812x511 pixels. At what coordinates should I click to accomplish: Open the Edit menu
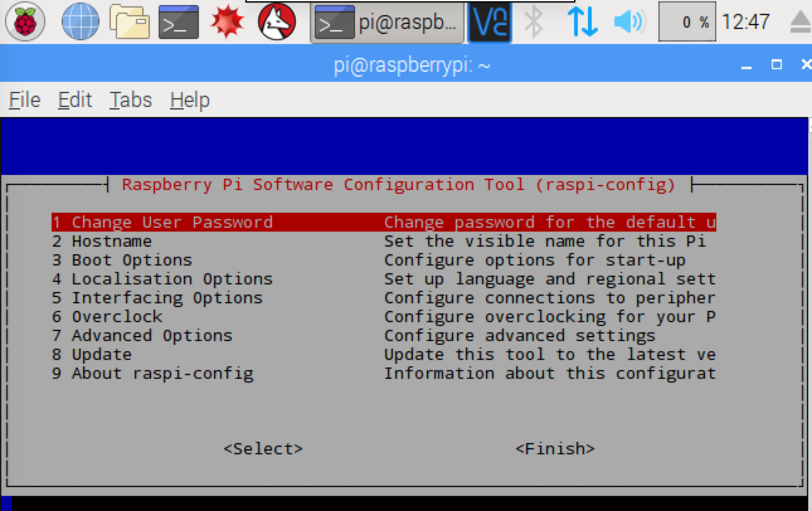click(x=75, y=100)
